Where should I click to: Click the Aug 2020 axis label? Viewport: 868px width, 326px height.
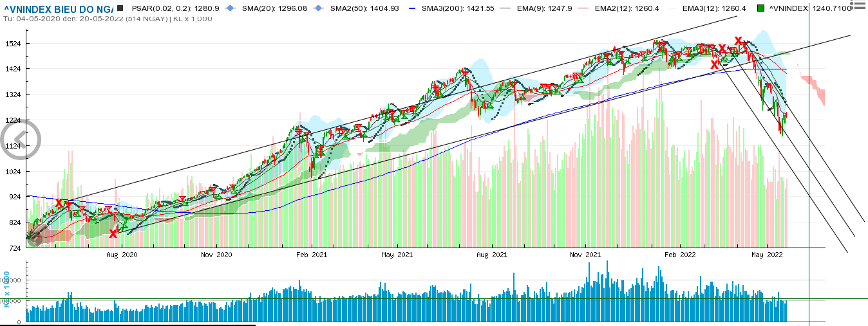pos(122,255)
